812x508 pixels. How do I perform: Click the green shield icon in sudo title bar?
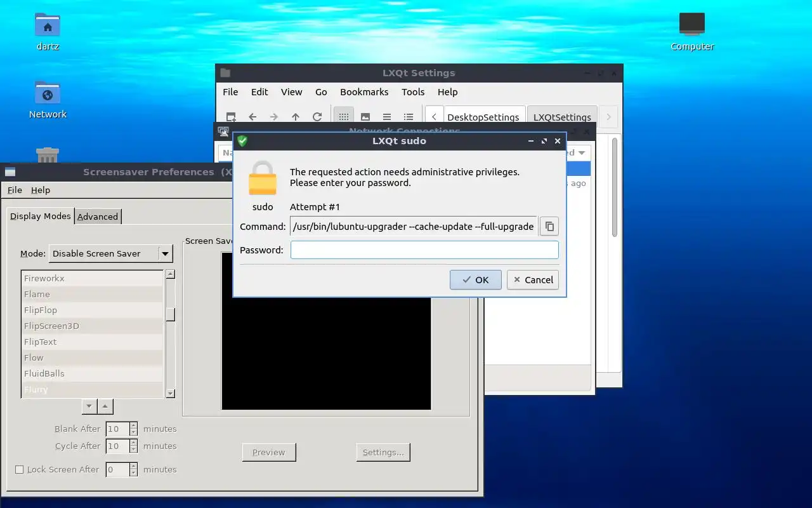(x=242, y=141)
